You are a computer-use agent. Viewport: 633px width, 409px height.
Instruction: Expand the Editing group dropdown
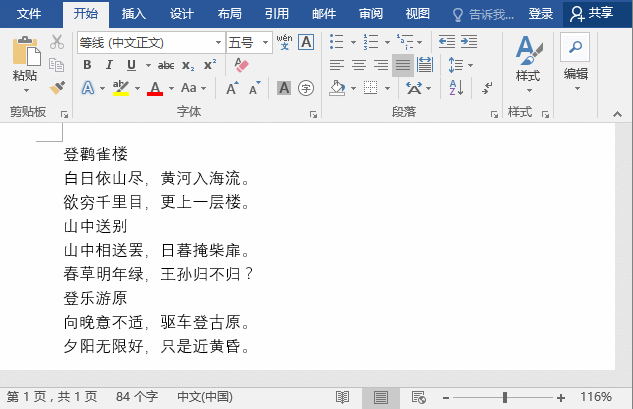pyautogui.click(x=577, y=89)
